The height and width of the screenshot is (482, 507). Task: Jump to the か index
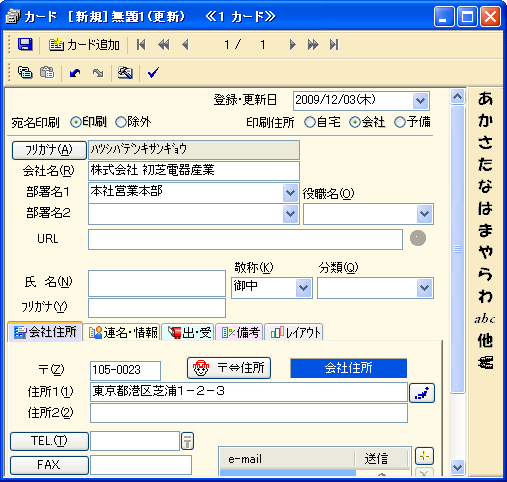click(485, 120)
